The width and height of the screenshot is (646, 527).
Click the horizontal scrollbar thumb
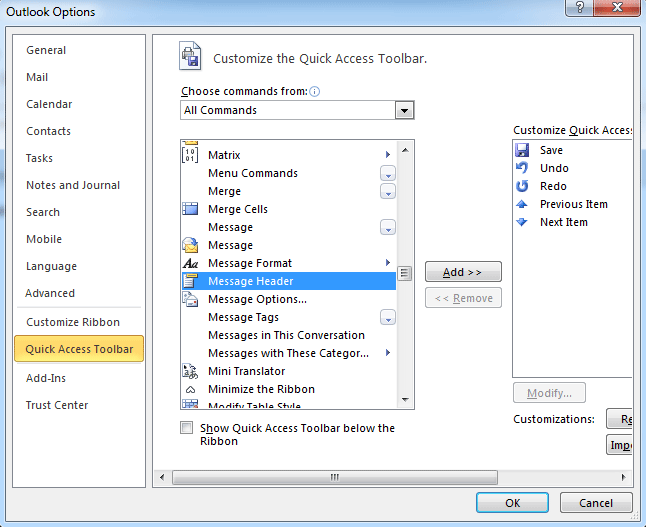point(335,478)
